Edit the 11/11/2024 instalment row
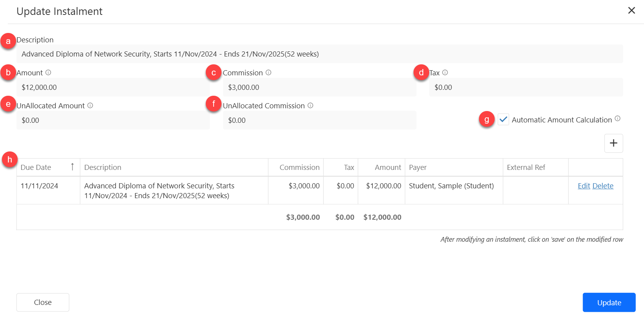The image size is (644, 319). 584,186
